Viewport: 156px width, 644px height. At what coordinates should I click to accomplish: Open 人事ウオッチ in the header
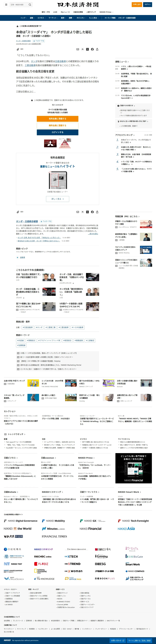click(91, 12)
